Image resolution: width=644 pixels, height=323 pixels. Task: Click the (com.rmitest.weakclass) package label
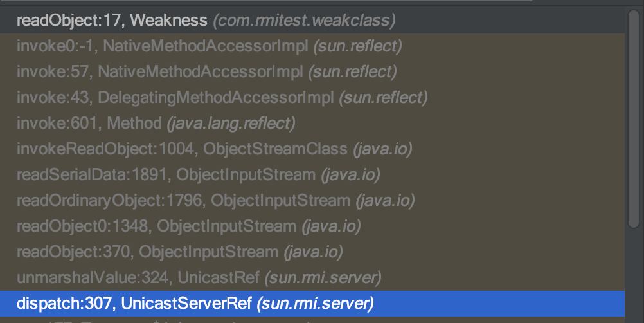pos(305,20)
